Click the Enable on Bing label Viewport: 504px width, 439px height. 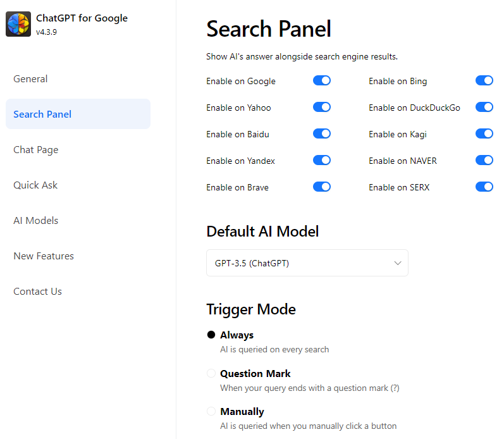[x=398, y=82]
